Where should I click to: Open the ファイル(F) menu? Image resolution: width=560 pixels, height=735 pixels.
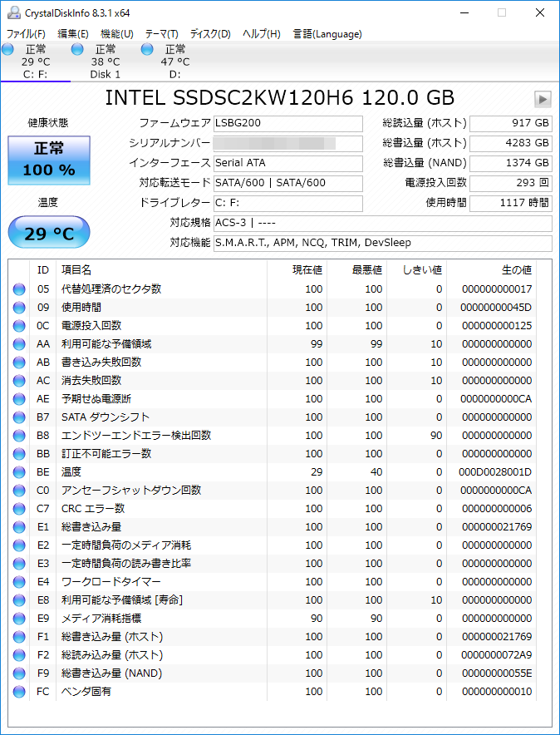tap(26, 34)
